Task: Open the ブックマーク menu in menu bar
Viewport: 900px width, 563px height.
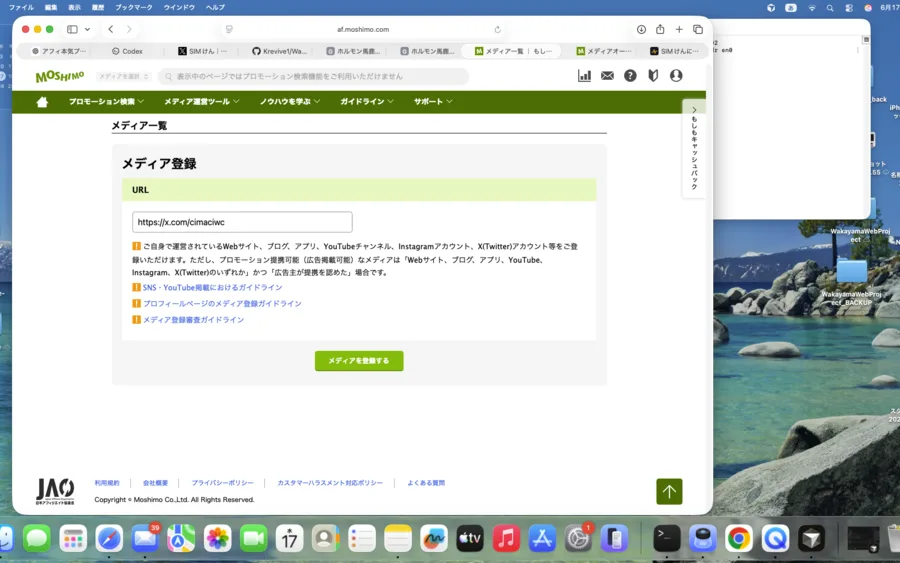Action: [134, 7]
